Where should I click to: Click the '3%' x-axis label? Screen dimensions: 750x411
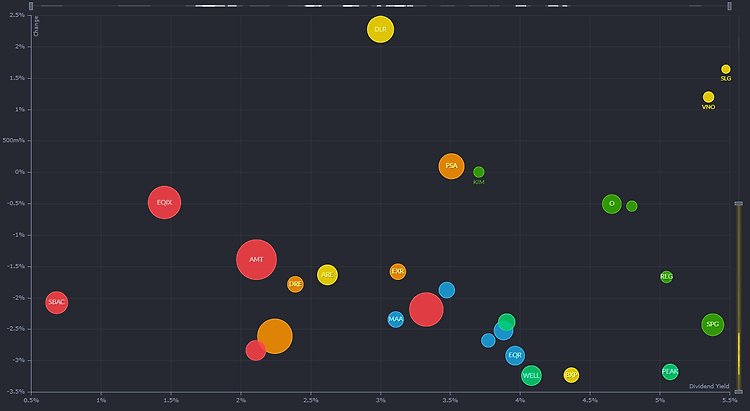point(381,400)
